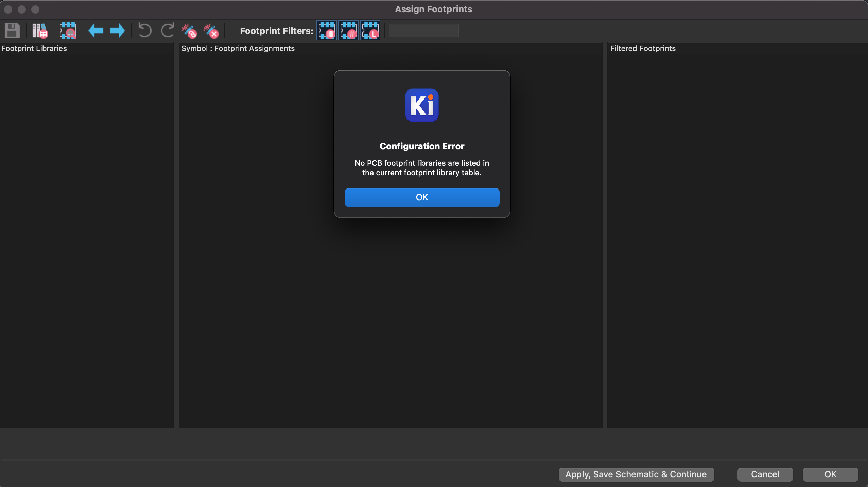Click the Cancel button
This screenshot has width=868, height=487.
point(765,474)
